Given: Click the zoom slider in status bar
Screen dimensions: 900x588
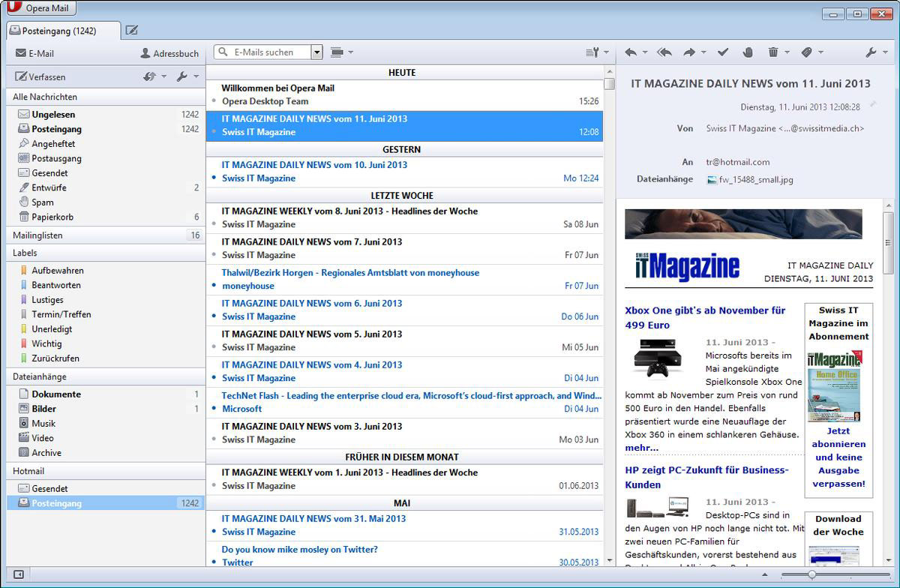Looking at the screenshot, I should point(811,574).
